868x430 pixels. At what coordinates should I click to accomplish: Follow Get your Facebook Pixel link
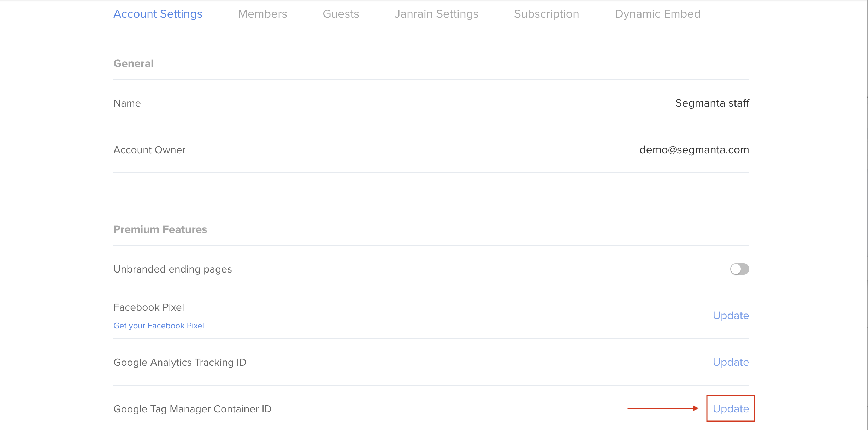(159, 326)
